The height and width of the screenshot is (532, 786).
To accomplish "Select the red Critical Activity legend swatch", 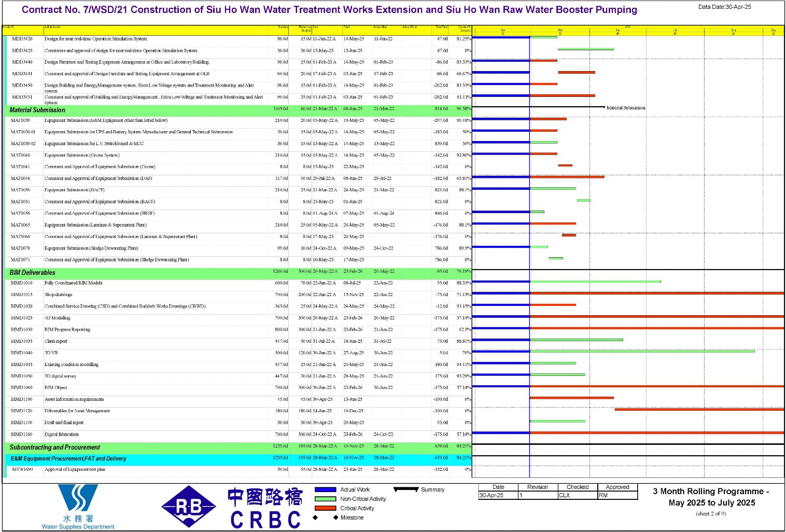I will [x=326, y=508].
